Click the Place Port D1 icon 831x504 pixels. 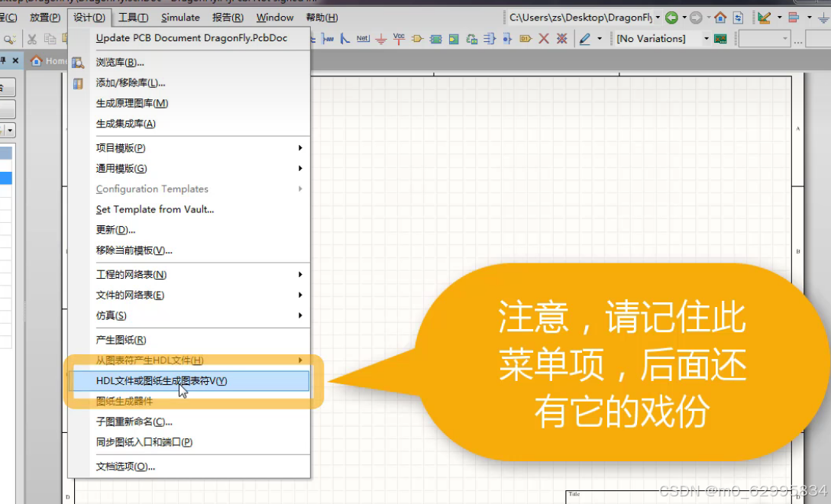[525, 39]
